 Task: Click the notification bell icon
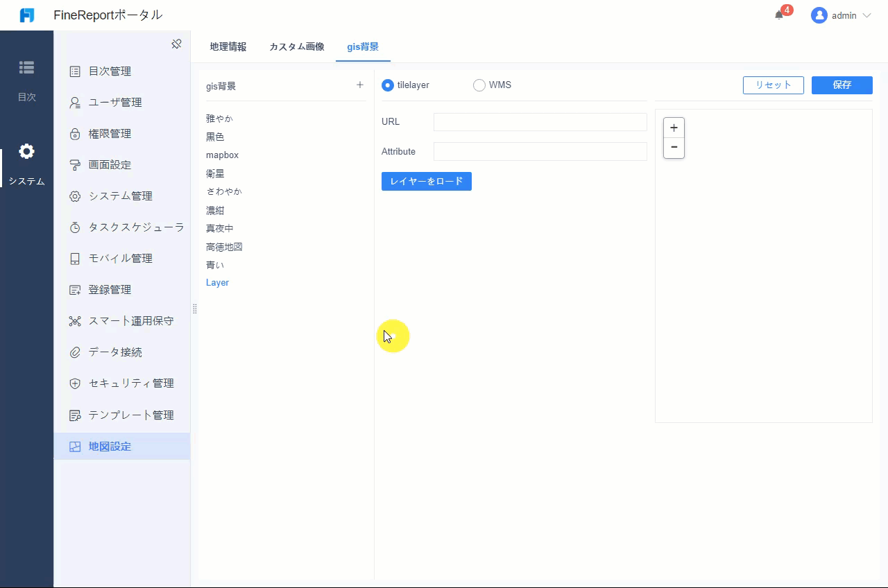click(x=778, y=15)
